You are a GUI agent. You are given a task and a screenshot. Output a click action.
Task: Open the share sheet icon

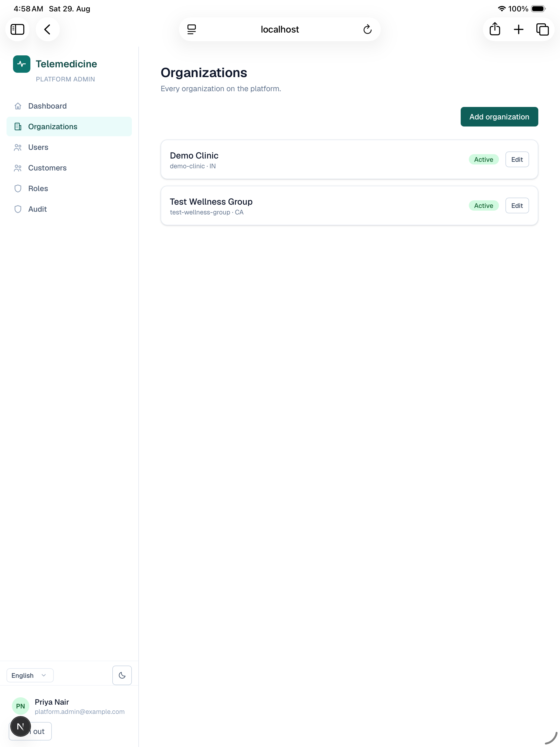[x=495, y=29]
